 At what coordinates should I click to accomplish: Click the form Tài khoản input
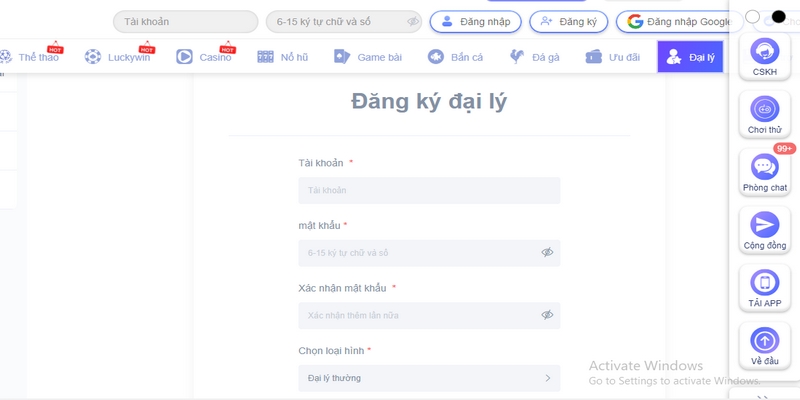[x=429, y=190]
